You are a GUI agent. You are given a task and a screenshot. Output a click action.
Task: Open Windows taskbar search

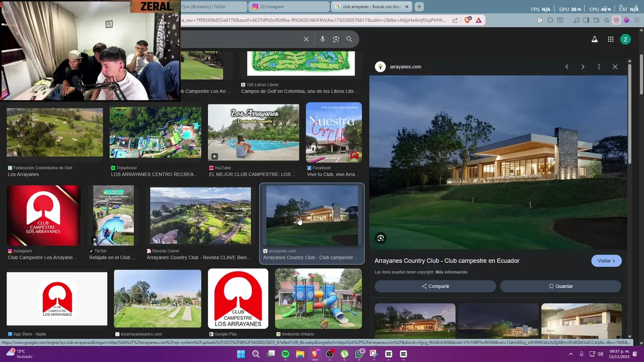pos(256,354)
